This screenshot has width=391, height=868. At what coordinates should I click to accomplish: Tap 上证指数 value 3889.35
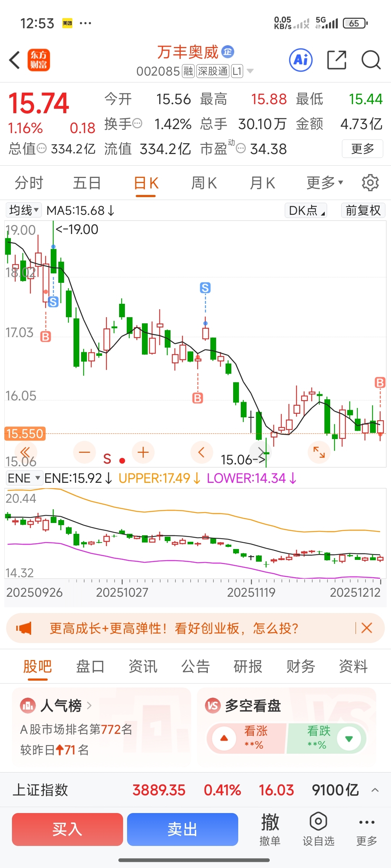tap(159, 790)
